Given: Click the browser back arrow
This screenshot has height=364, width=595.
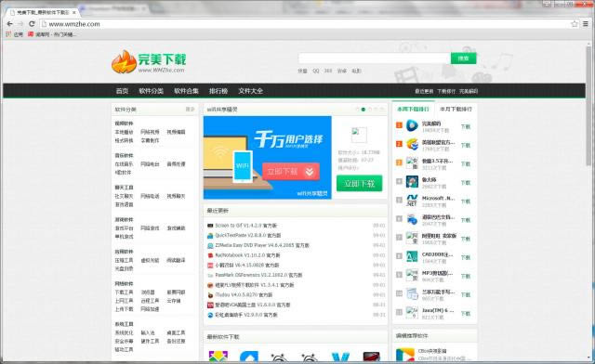Looking at the screenshot, I should pos(10,24).
